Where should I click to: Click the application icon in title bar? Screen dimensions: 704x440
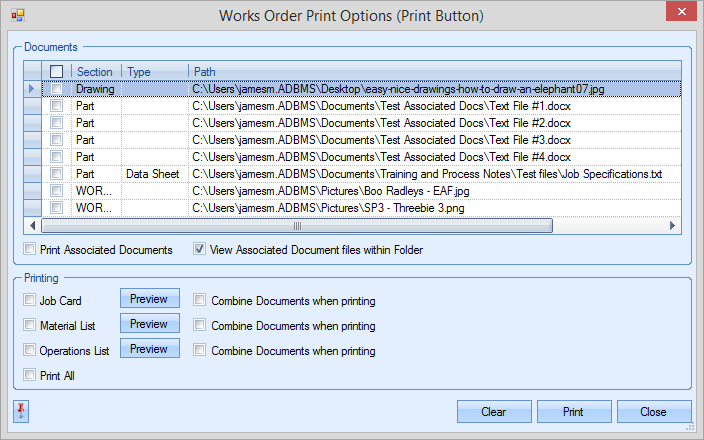(x=17, y=16)
